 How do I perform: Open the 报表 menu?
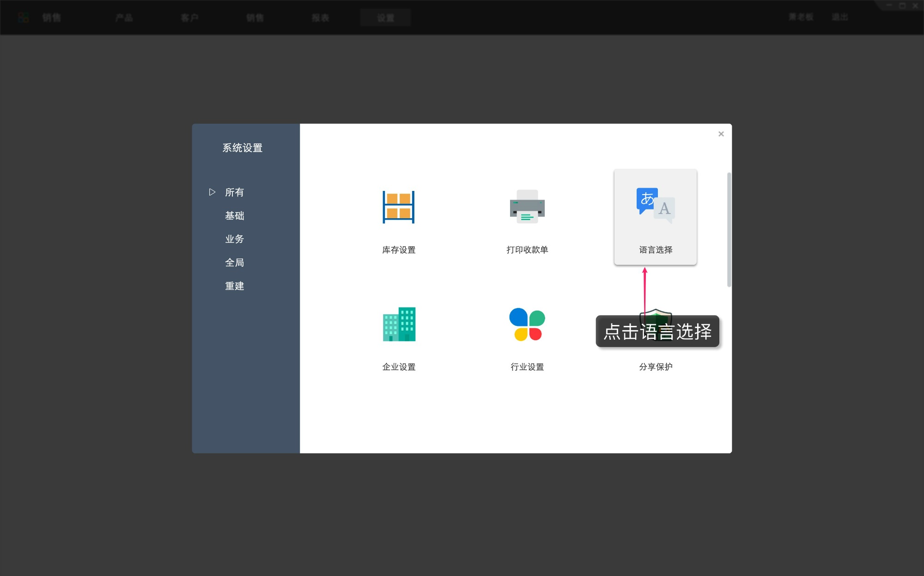tap(321, 17)
